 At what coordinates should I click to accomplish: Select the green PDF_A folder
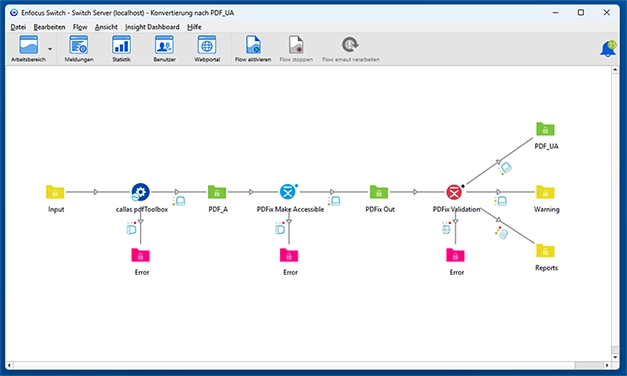217,192
